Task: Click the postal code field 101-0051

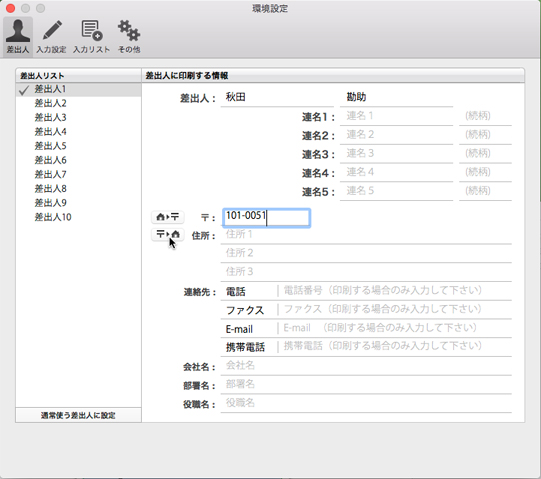Action: point(266,217)
